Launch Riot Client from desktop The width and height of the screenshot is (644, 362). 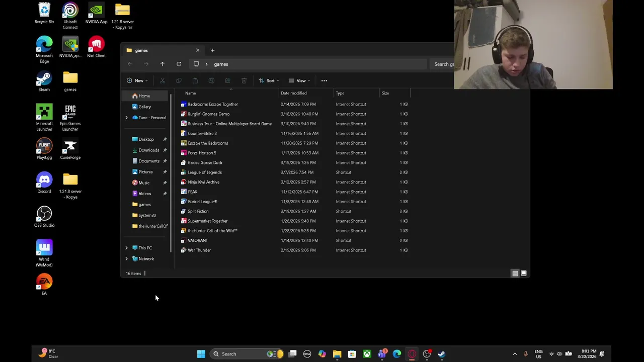coord(96,47)
